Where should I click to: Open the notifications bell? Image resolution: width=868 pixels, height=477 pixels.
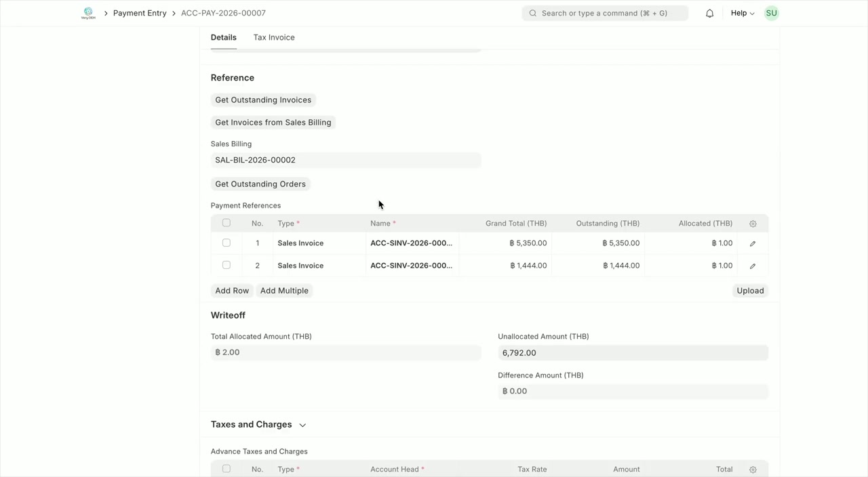(709, 14)
